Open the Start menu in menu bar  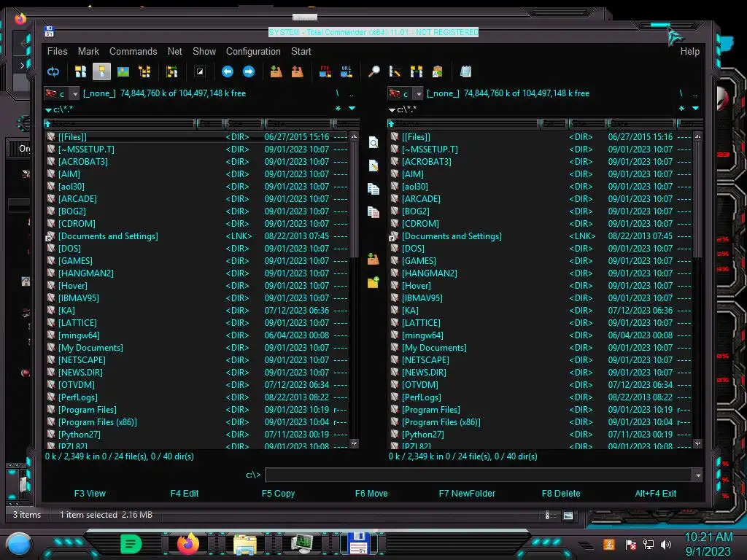(301, 51)
